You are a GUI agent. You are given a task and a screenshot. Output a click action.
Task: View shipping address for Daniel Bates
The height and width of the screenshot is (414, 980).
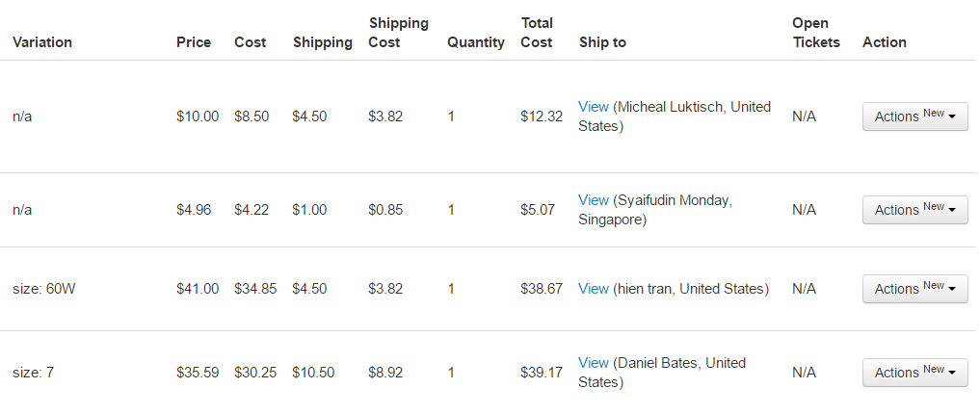tap(594, 363)
